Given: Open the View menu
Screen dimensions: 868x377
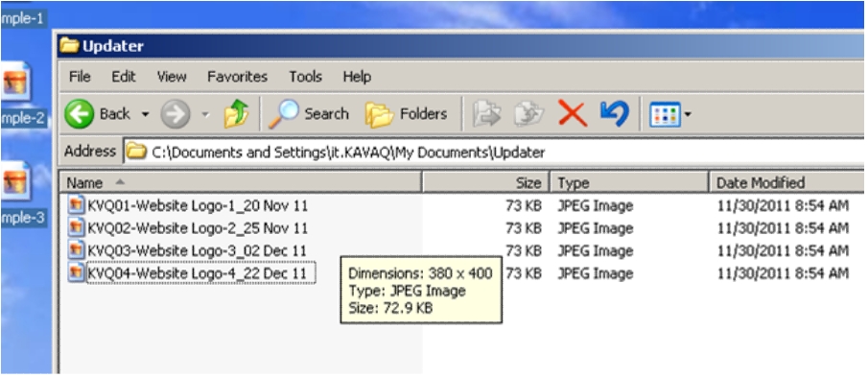Looking at the screenshot, I should point(172,77).
